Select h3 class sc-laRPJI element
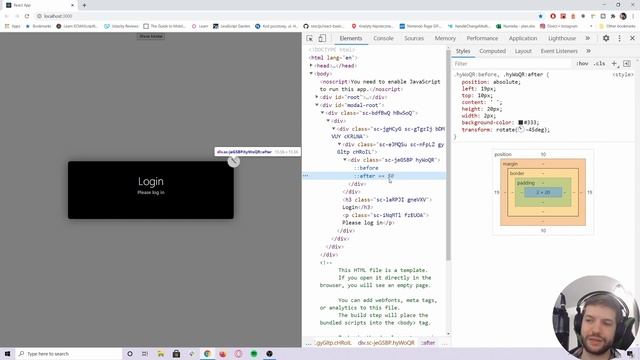This screenshot has width=640, height=360. (x=387, y=200)
